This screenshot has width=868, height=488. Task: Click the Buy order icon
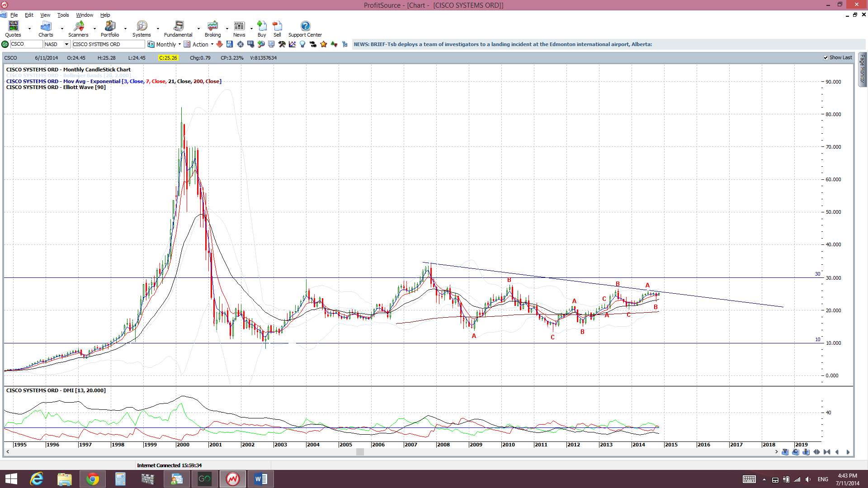pyautogui.click(x=262, y=29)
